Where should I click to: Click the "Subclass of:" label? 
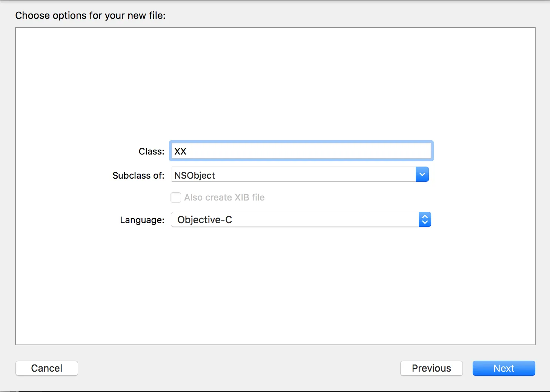coord(138,176)
